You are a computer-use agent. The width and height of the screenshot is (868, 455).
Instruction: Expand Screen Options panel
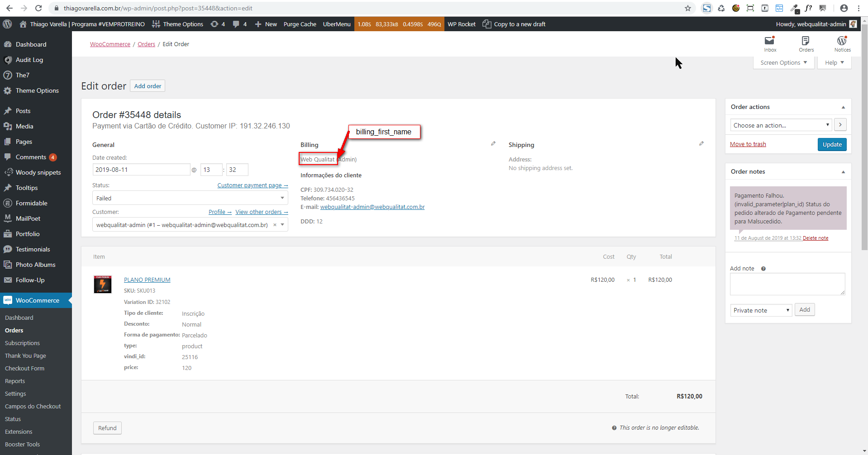pyautogui.click(x=784, y=63)
